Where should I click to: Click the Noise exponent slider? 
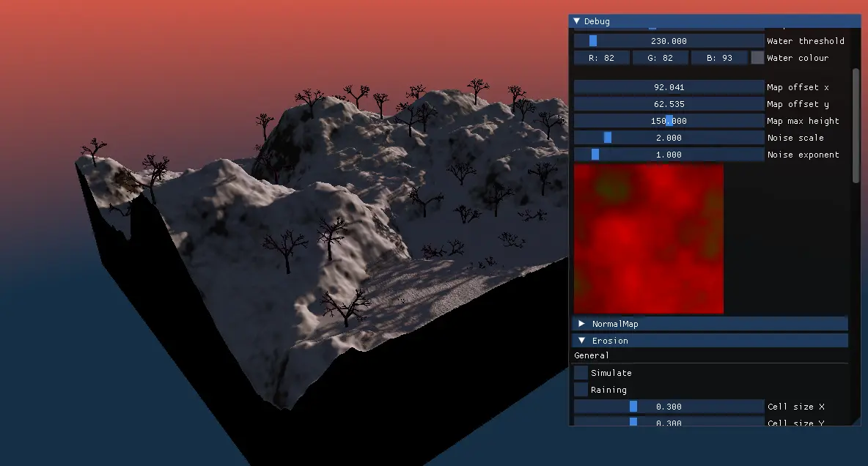pyautogui.click(x=669, y=155)
